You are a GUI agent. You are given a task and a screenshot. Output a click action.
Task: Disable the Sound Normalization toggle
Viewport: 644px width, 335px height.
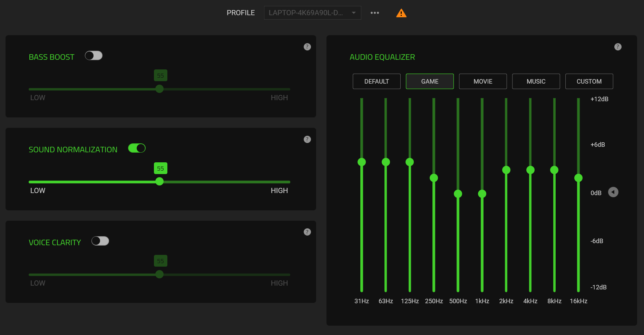pos(137,148)
